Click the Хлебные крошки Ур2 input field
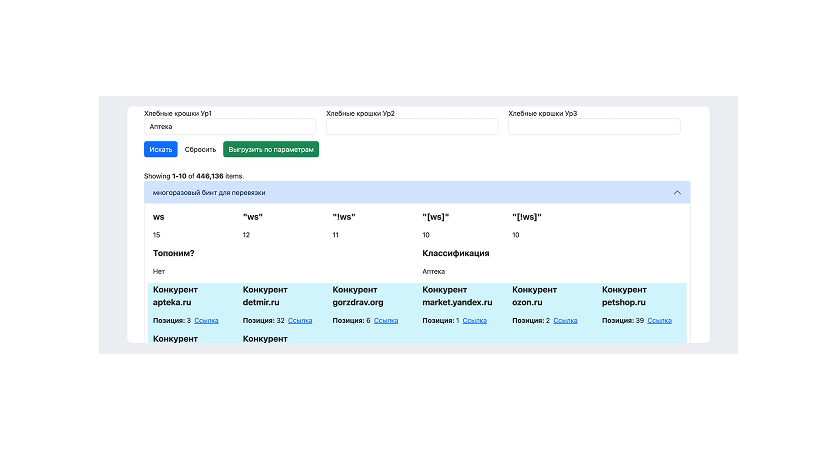Image resolution: width=840 pixels, height=450 pixels. (411, 127)
